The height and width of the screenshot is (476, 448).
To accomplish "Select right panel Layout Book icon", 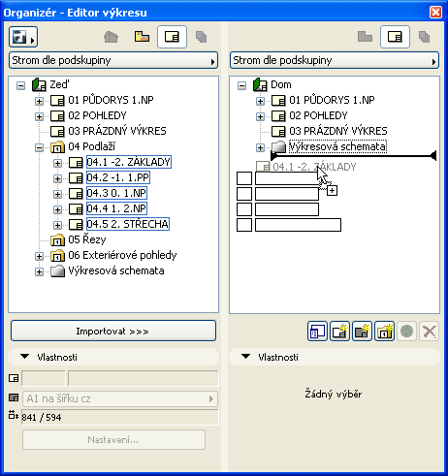I will click(395, 37).
